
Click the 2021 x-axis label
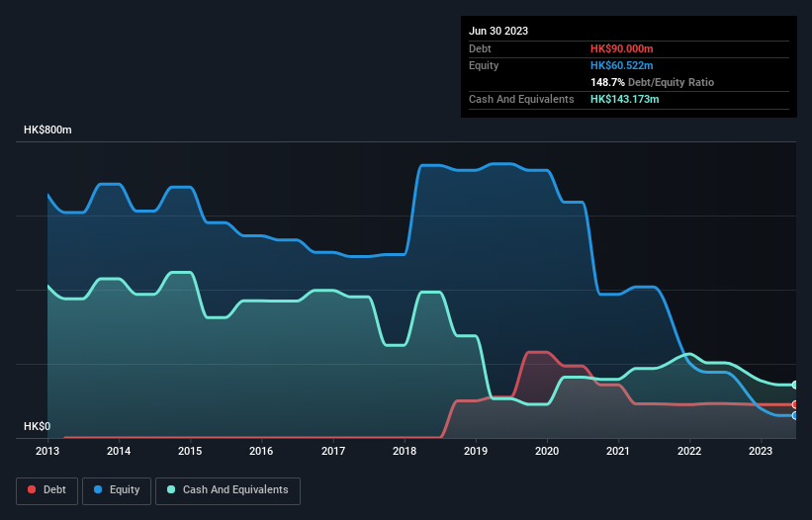618,451
